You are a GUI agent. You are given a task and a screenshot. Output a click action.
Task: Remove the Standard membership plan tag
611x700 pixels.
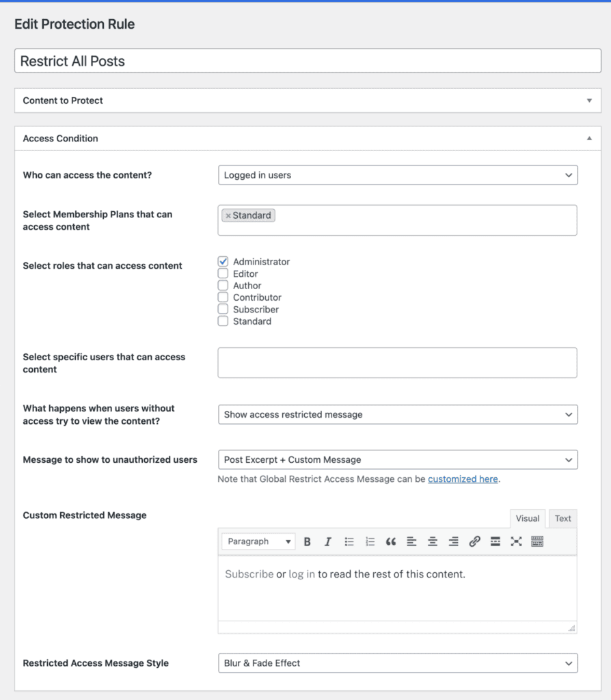tap(228, 215)
